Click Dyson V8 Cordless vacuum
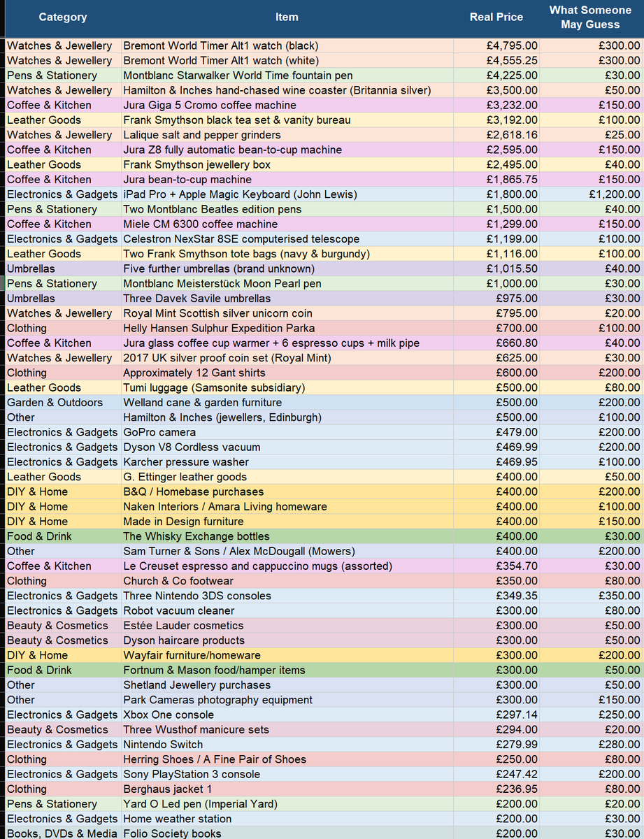644x839 pixels. click(287, 447)
